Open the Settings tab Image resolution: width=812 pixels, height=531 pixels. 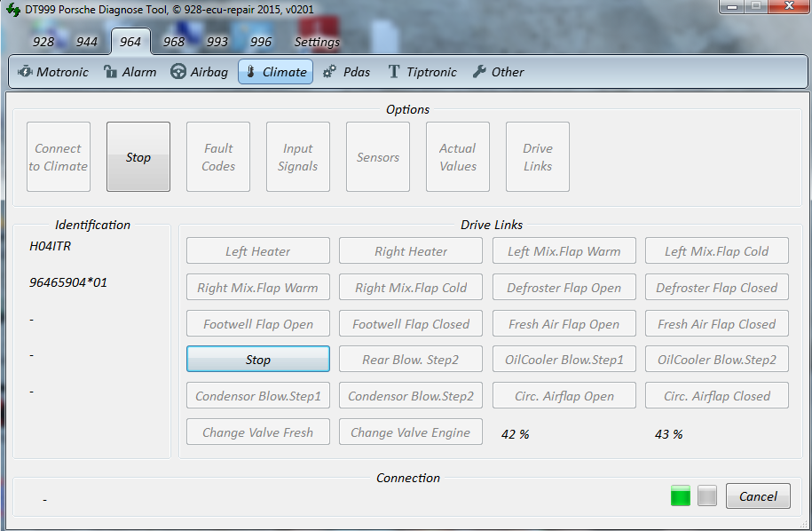click(317, 42)
